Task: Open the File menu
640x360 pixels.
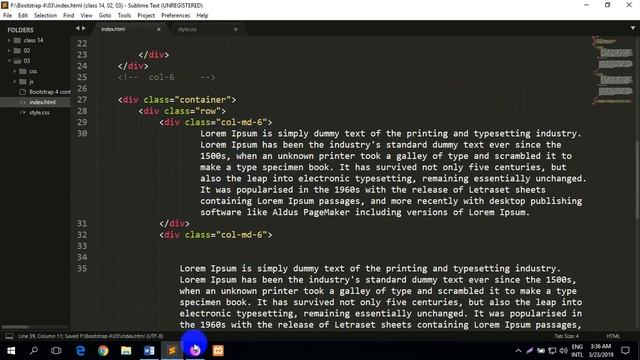Action: pyautogui.click(x=7, y=16)
